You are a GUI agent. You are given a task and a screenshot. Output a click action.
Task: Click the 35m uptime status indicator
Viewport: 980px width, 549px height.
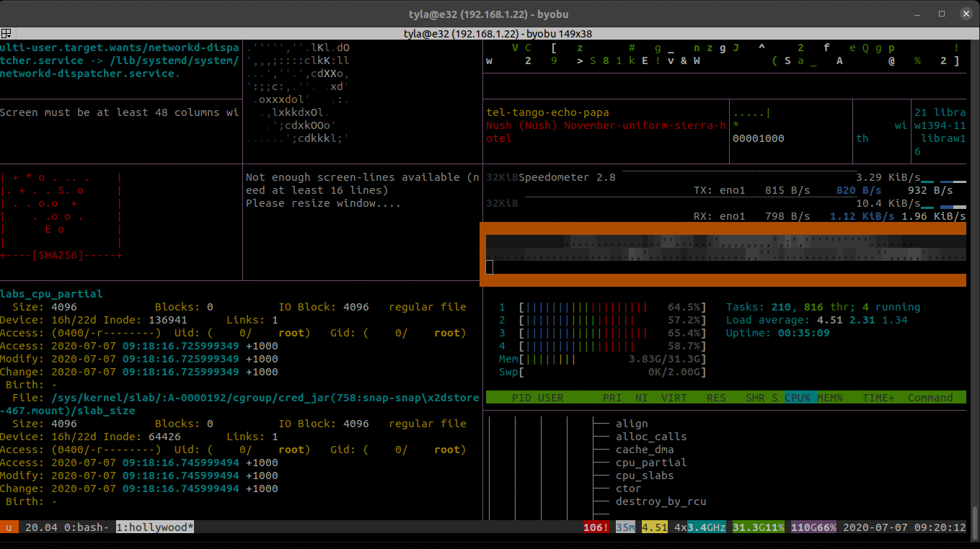click(x=625, y=527)
